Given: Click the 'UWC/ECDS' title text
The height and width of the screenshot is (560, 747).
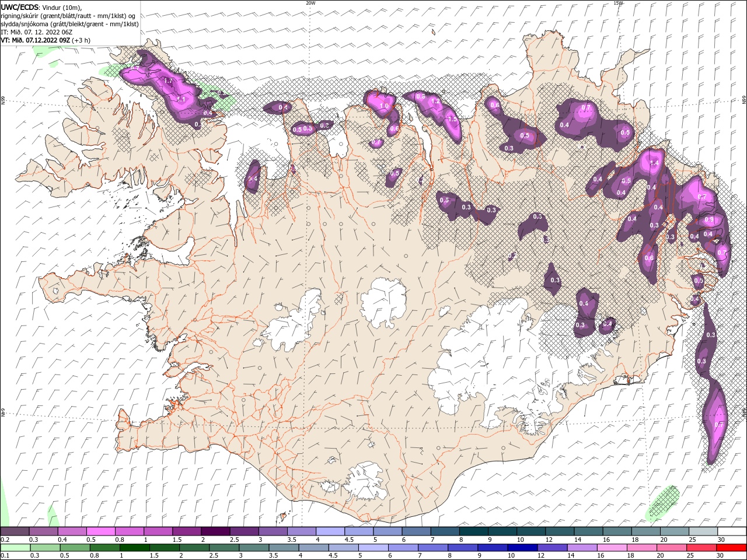Looking at the screenshot, I should tap(20, 7).
